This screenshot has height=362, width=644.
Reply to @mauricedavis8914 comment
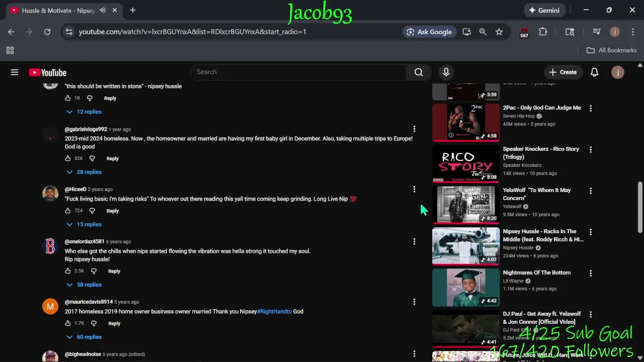(x=114, y=323)
